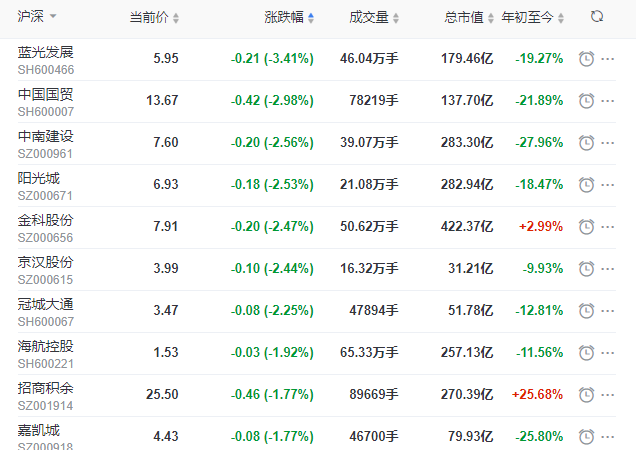Click year-to-date -27.96%
Viewport: 636px width, 450px height.
coord(539,142)
